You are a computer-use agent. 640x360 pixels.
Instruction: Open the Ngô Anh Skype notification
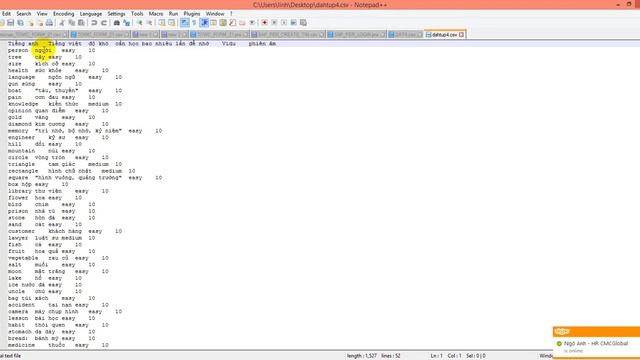[596, 347]
